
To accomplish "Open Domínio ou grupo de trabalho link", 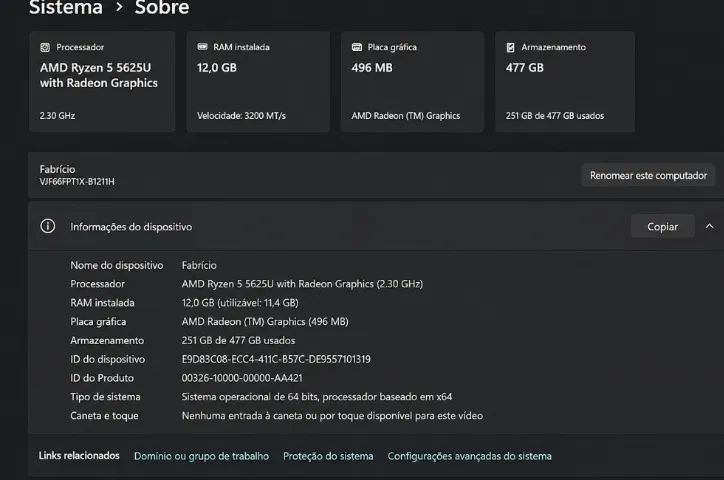I will (201, 456).
